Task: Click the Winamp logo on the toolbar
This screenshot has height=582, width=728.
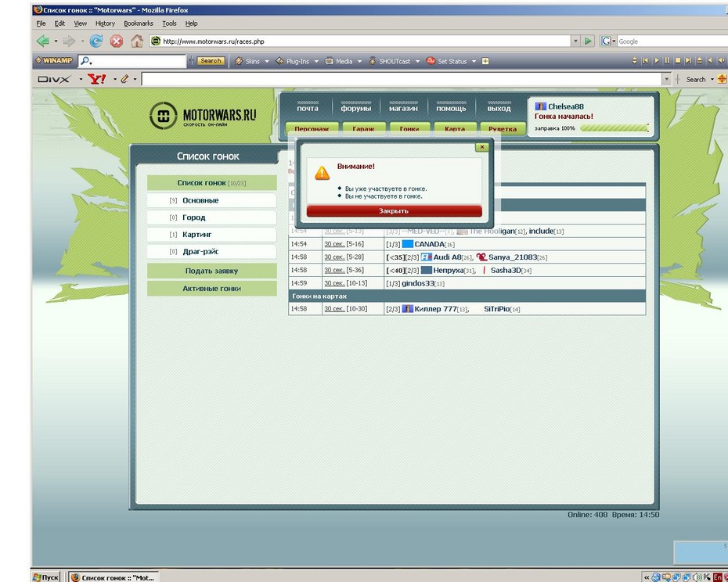Action: pos(54,60)
